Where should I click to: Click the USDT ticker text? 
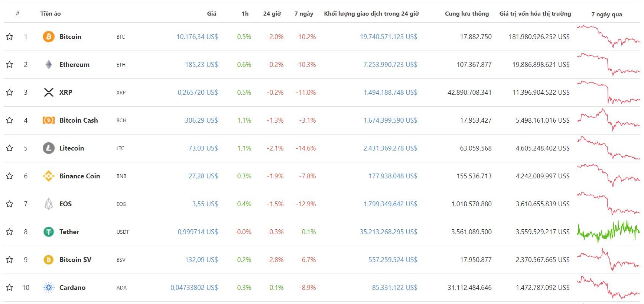(123, 232)
